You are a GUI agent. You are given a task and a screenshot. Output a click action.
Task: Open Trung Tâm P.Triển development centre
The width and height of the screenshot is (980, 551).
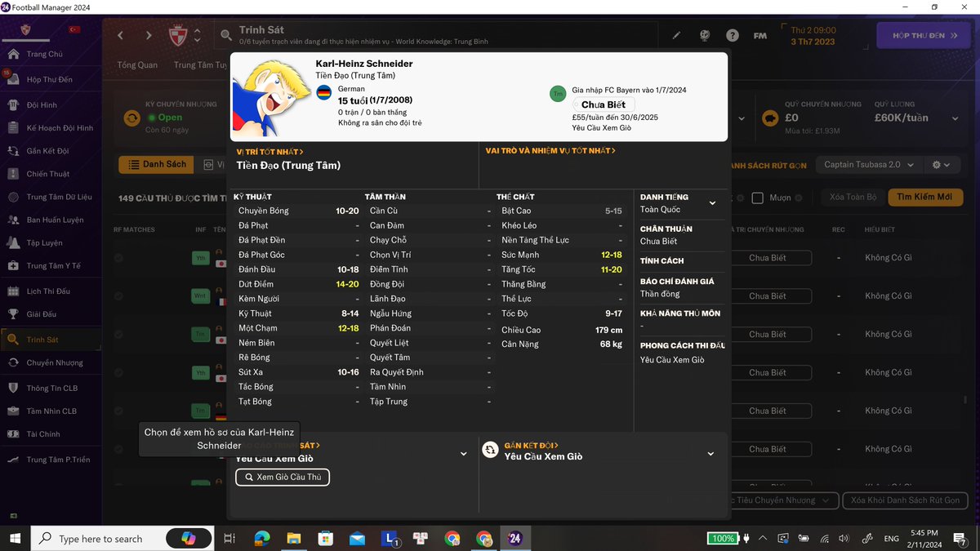tap(51, 460)
